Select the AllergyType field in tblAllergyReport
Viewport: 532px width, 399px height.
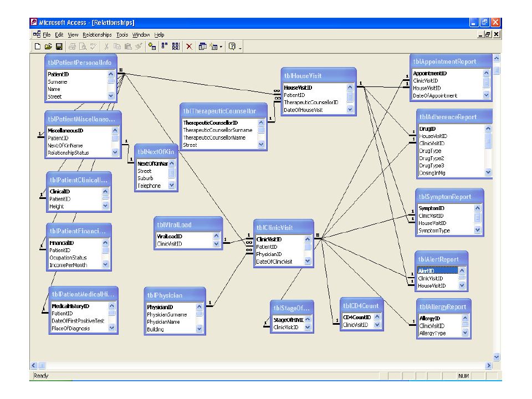(x=433, y=333)
